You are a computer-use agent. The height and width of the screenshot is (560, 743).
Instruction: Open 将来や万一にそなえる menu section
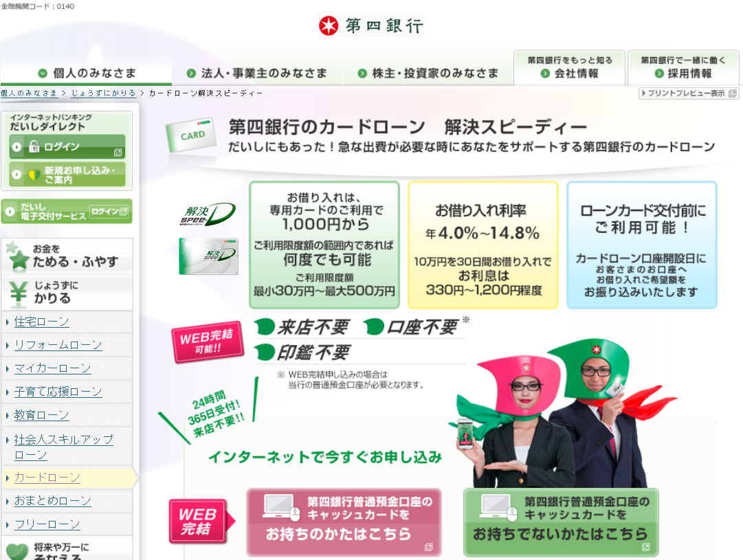pos(67,548)
